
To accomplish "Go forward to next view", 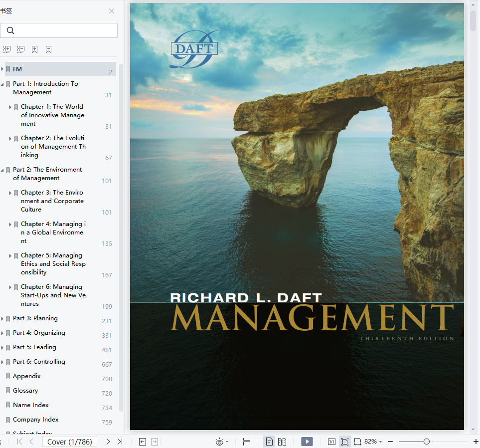I will point(155,442).
